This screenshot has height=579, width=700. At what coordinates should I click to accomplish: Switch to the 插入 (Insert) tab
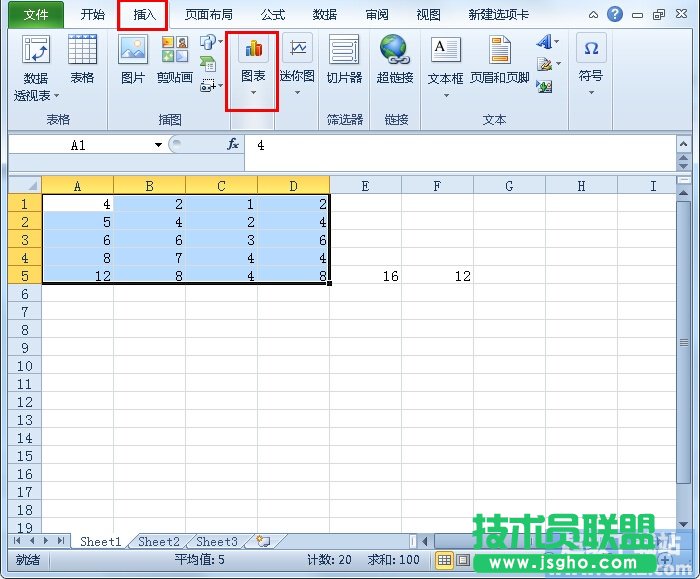pos(144,15)
